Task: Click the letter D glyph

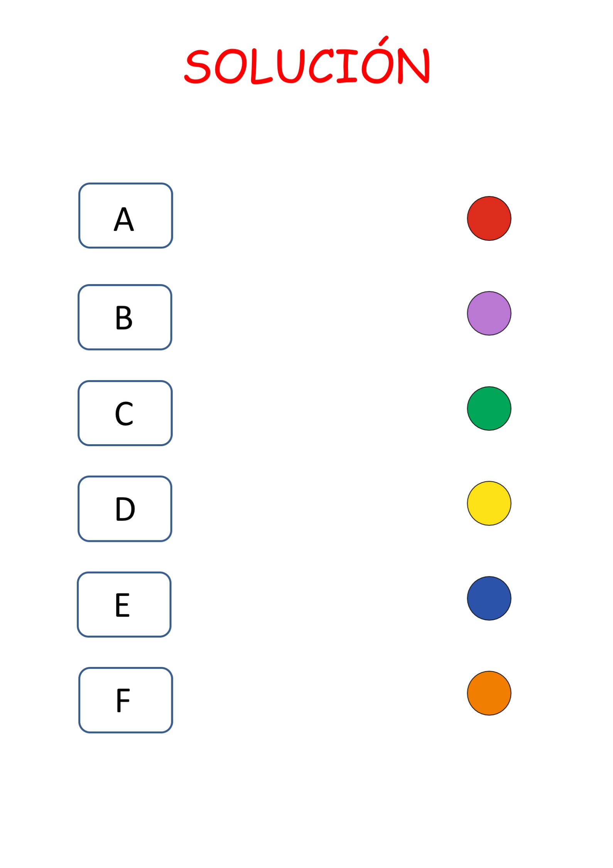Action: pos(125,509)
